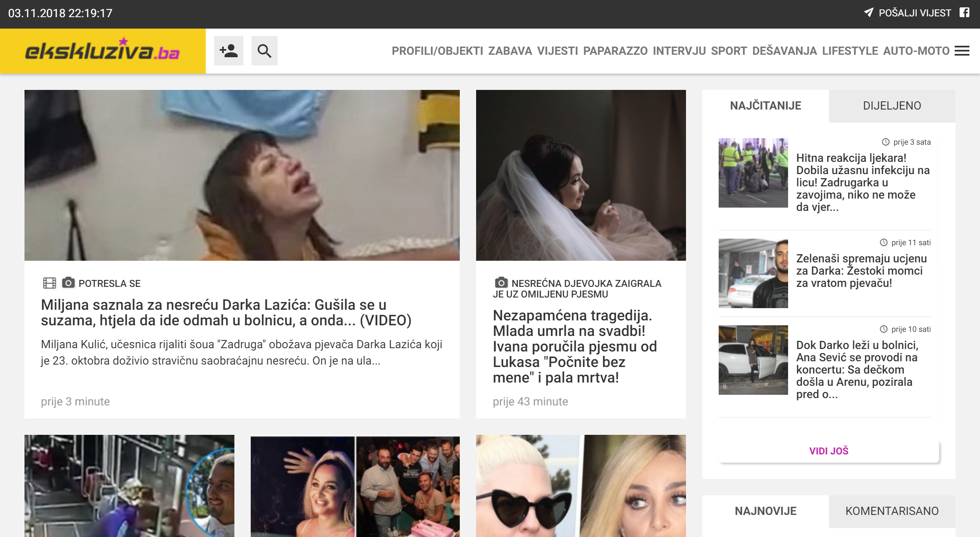
Task: Click the film strip icon beside POTRESLA SE
Action: (x=49, y=283)
